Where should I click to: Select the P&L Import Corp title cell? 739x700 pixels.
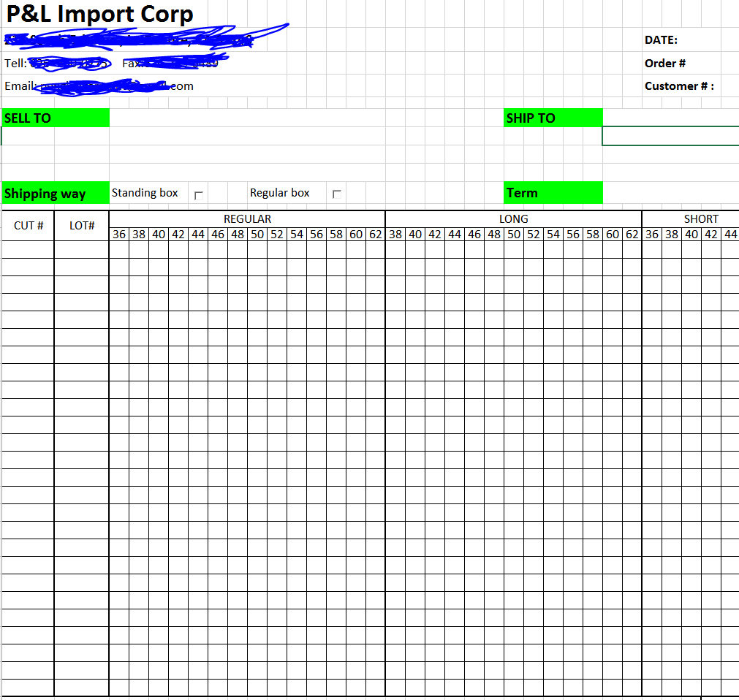pos(100,14)
